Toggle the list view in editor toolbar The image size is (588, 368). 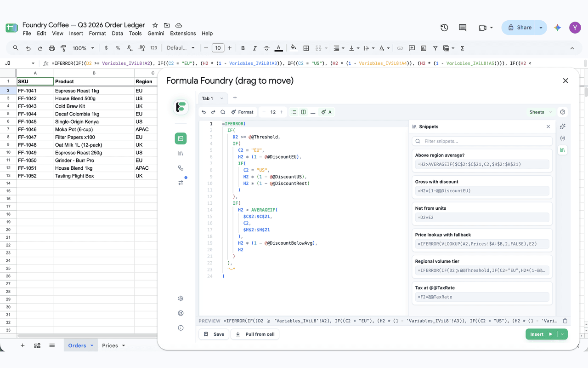(294, 112)
